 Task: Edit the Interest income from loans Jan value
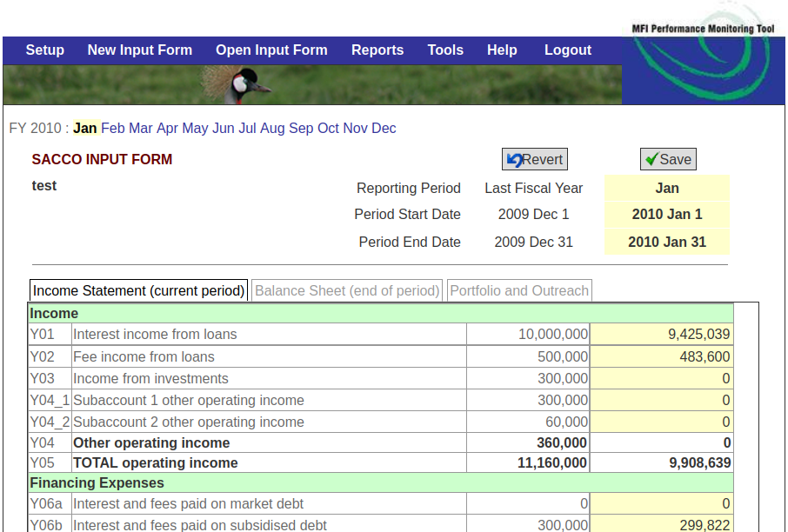tap(661, 334)
